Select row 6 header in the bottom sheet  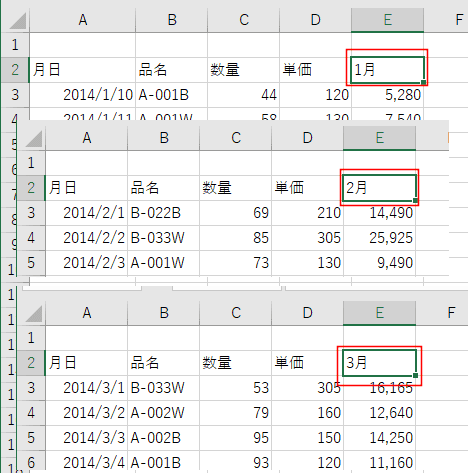click(31, 462)
